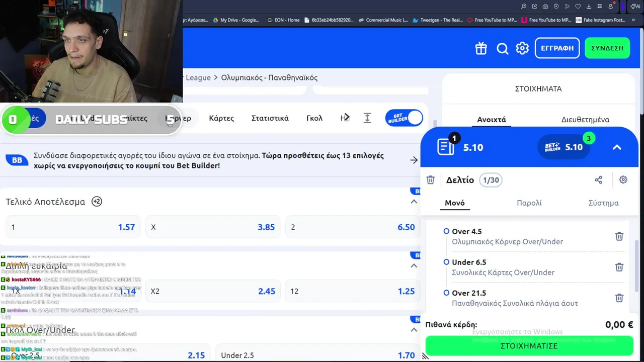The image size is (644, 362).
Task: Expand the +2 extra markets badge
Action: click(x=97, y=202)
